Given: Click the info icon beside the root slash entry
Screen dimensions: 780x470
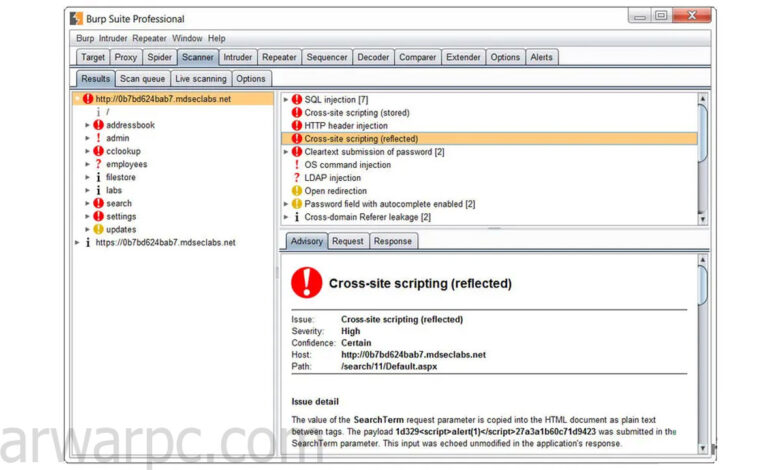Looking at the screenshot, I should (98, 112).
